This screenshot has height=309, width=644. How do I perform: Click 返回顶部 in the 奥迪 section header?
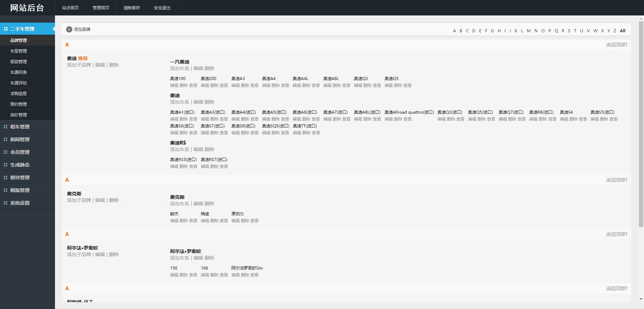tap(617, 45)
